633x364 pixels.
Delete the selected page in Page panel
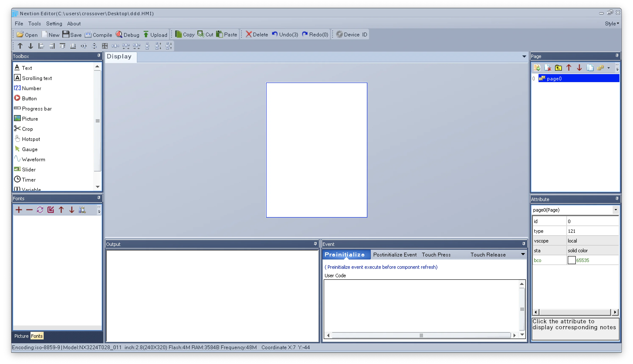[548, 68]
